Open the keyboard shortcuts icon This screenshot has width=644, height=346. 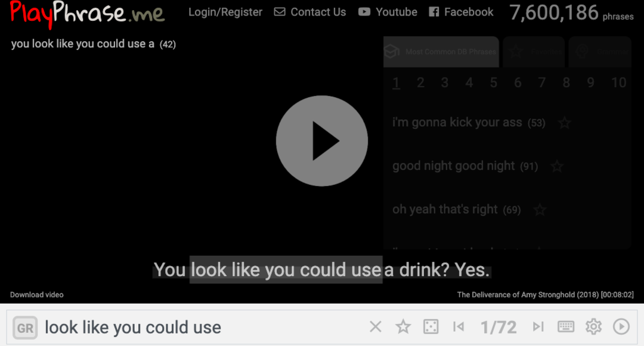click(565, 326)
